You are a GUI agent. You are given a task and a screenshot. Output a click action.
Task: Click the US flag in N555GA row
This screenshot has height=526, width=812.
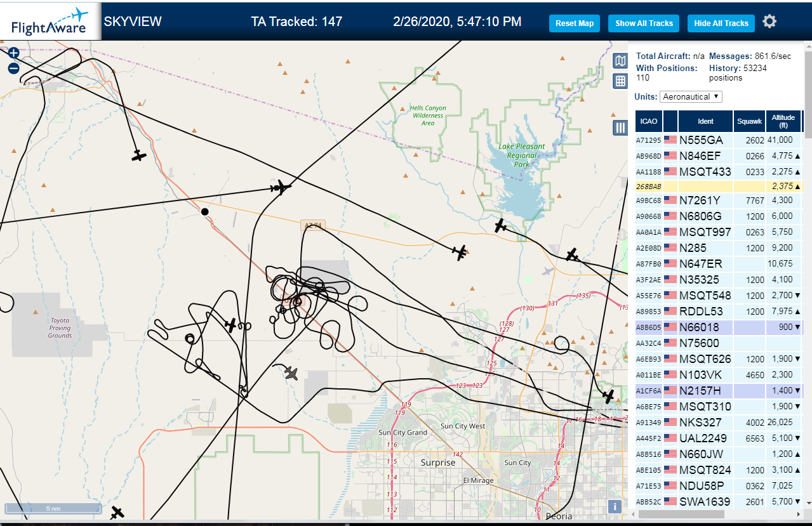pyautogui.click(x=670, y=140)
